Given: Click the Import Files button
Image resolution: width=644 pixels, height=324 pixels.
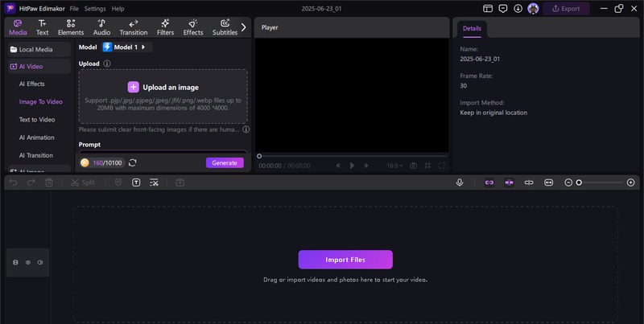Looking at the screenshot, I should coord(345,260).
